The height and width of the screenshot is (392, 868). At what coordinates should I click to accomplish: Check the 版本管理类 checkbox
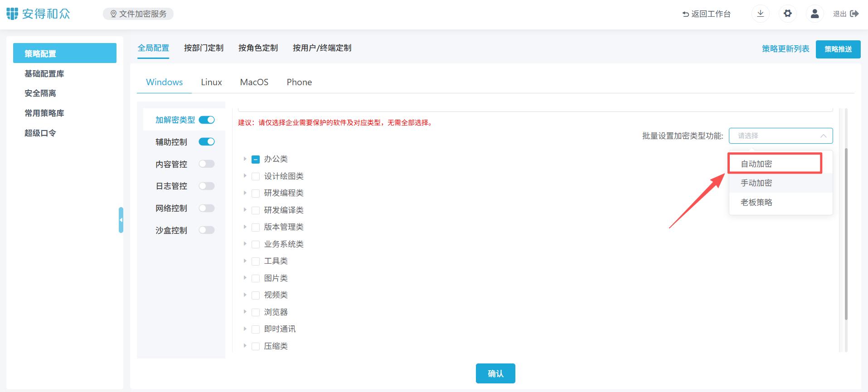[256, 227]
